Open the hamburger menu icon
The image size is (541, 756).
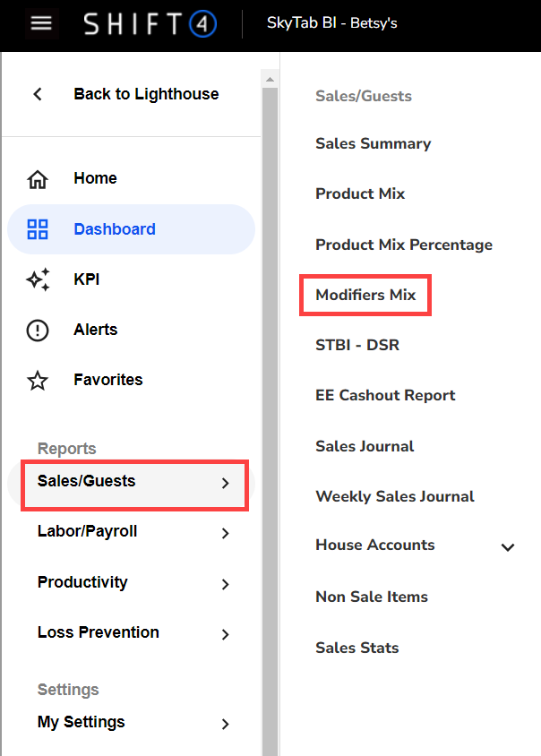[x=41, y=23]
